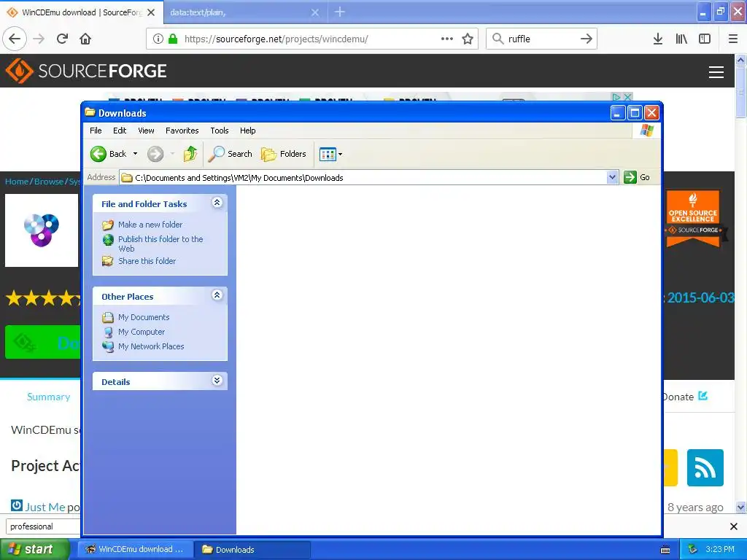Viewport: 747px width, 560px height.
Task: Collapse the Other Places panel
Action: pos(217,295)
